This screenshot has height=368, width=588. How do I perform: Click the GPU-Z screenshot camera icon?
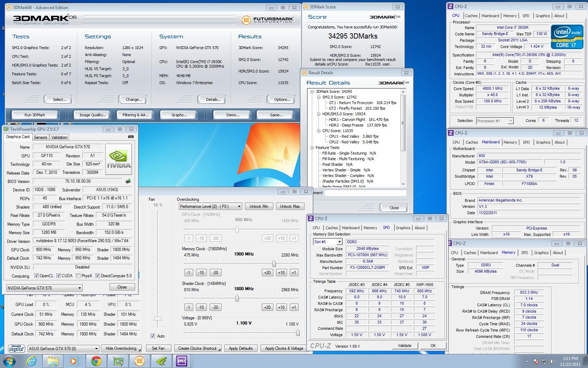tap(131, 137)
